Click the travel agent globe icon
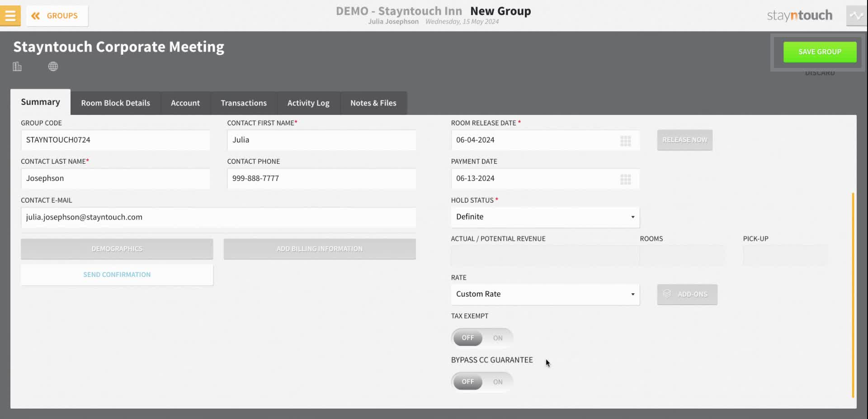 53,67
